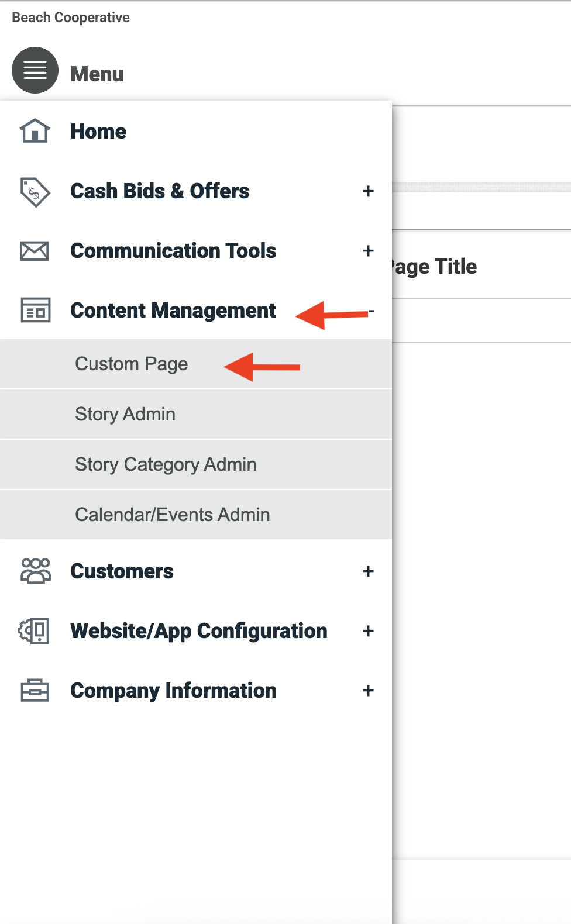Click the Home menu label
571x924 pixels.
tap(98, 132)
